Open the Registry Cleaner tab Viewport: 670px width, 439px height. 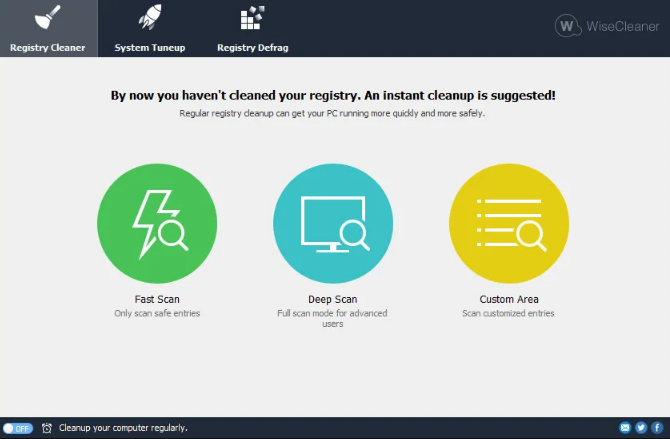48,29
